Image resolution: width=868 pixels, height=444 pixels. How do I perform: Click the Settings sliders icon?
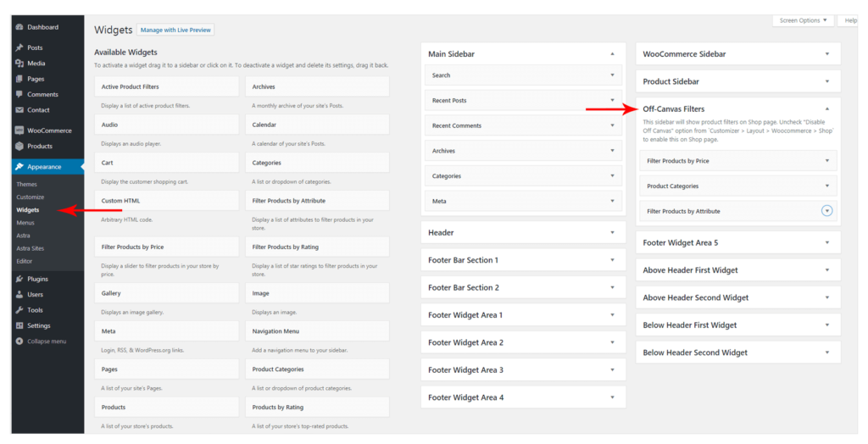19,325
